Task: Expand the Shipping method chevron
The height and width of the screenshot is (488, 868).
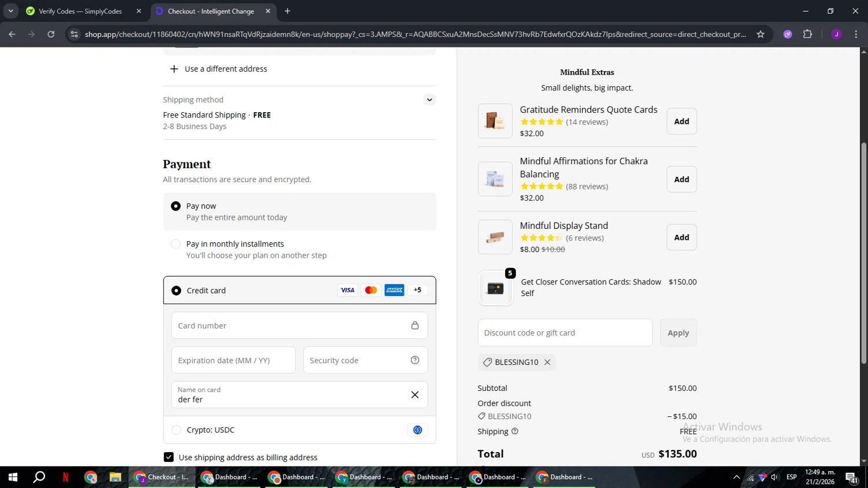Action: click(x=429, y=99)
